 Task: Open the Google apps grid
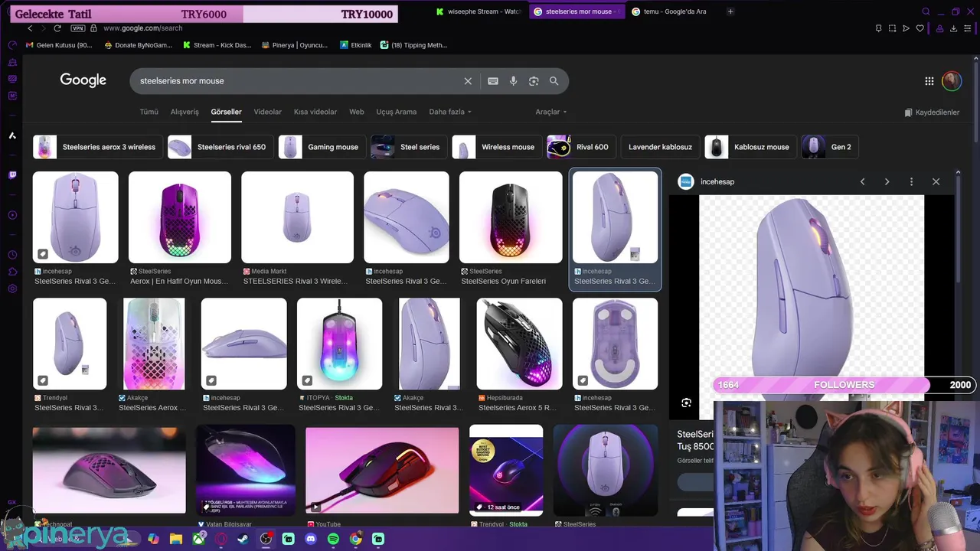click(929, 81)
